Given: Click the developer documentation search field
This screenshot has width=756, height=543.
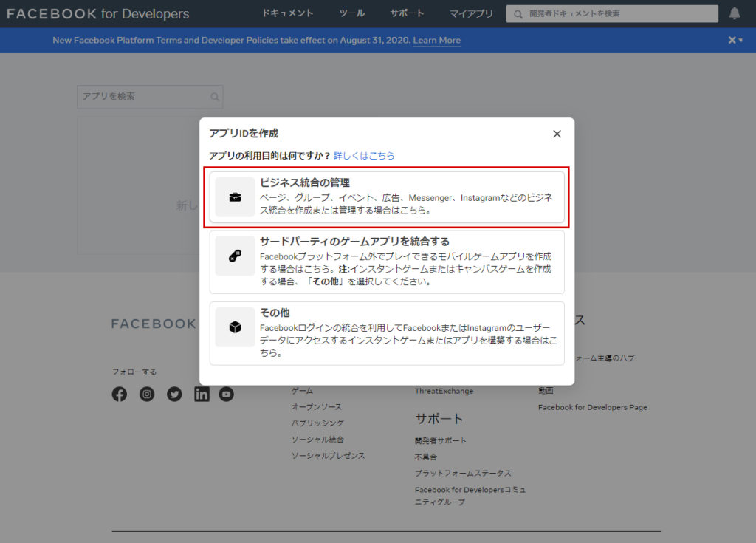Looking at the screenshot, I should point(613,13).
